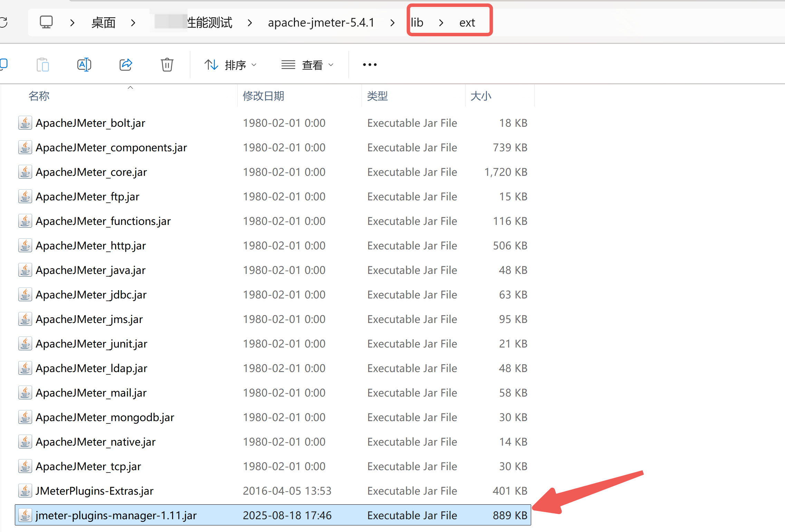Viewport: 785px width, 532px height.
Task: Click the delete trash can icon
Action: pyautogui.click(x=167, y=65)
